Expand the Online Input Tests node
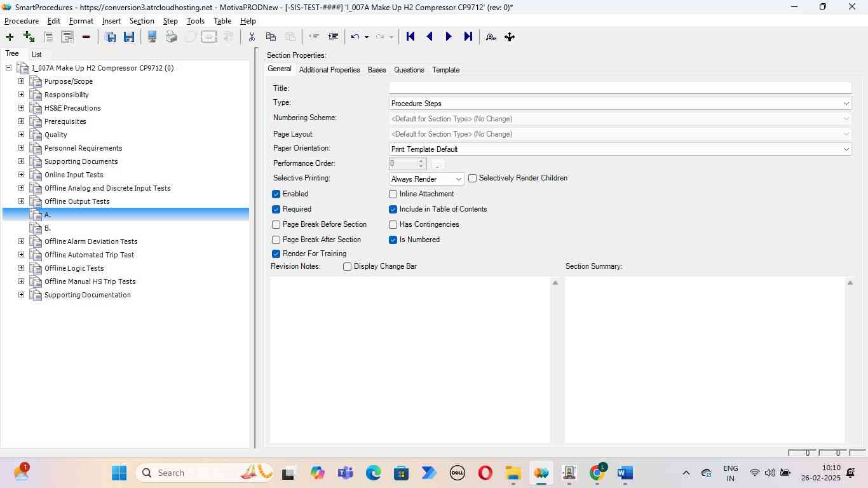The height and width of the screenshot is (488, 868). [x=21, y=175]
